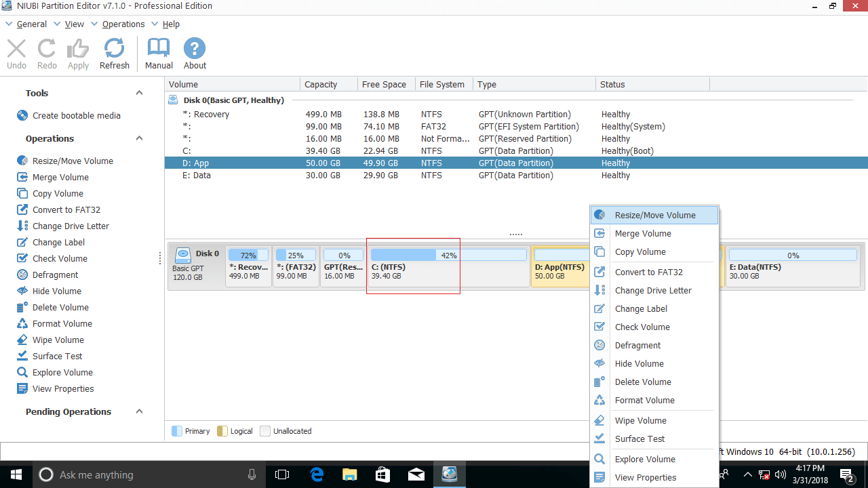Click Delete Volume sidebar icon
Screen dimensions: 868x488
(x=22, y=307)
